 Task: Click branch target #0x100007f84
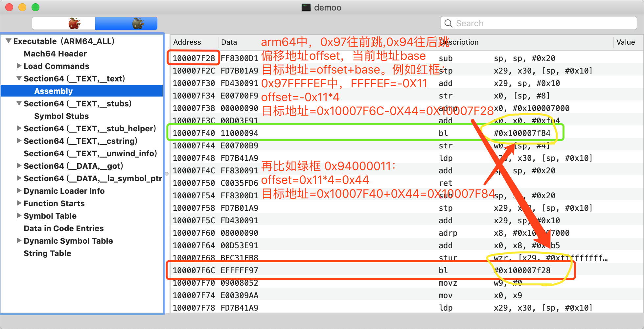[x=522, y=133]
